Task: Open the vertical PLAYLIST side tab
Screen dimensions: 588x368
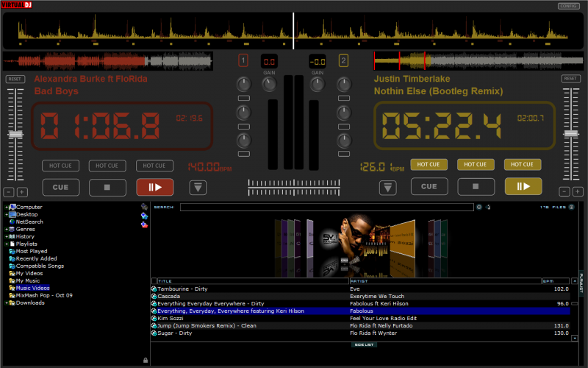Action: (x=581, y=283)
